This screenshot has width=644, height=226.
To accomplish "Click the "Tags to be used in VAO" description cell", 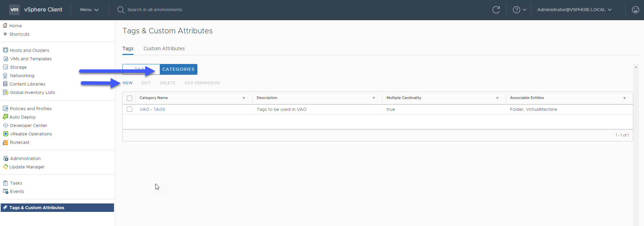I will pyautogui.click(x=281, y=109).
